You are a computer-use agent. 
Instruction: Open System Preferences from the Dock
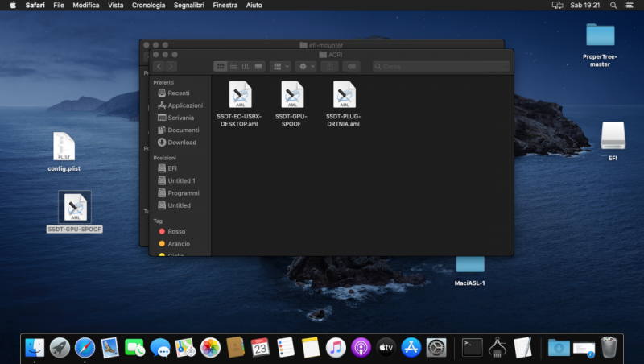[x=436, y=347]
